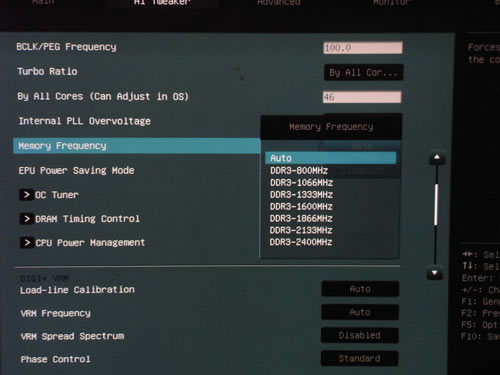Open VRM Frequency Auto dropdown
This screenshot has height=375, width=500.
pyautogui.click(x=360, y=312)
